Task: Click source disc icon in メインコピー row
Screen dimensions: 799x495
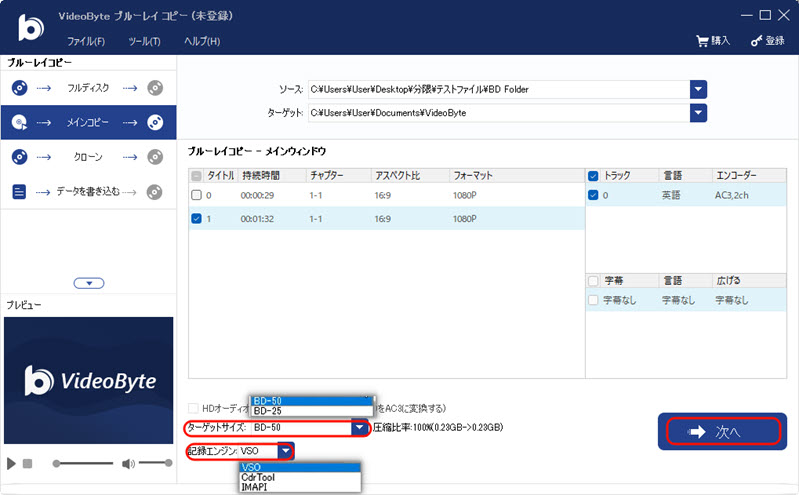Action: [19, 122]
